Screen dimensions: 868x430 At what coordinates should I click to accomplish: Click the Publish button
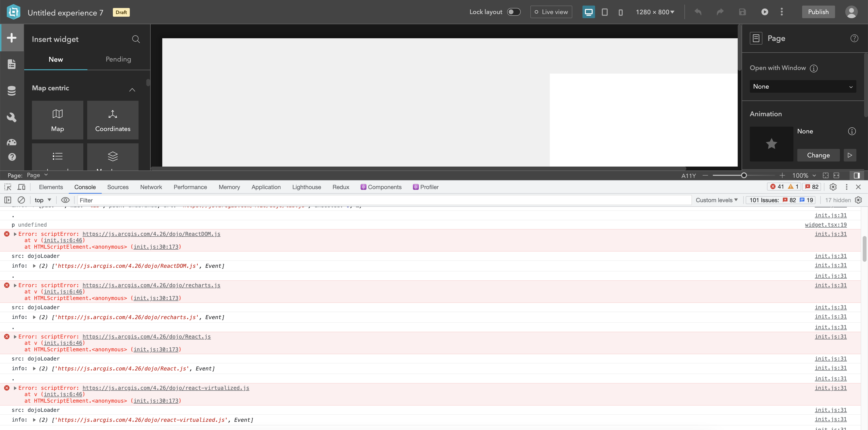818,12
